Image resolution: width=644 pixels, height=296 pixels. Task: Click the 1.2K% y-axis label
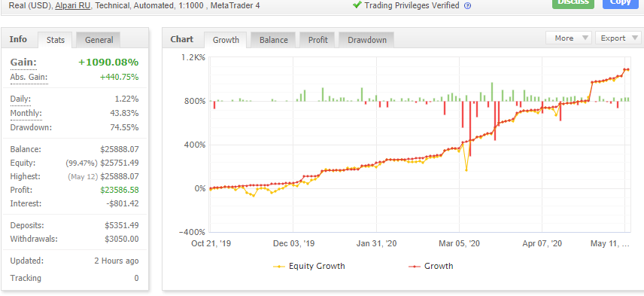tap(193, 57)
